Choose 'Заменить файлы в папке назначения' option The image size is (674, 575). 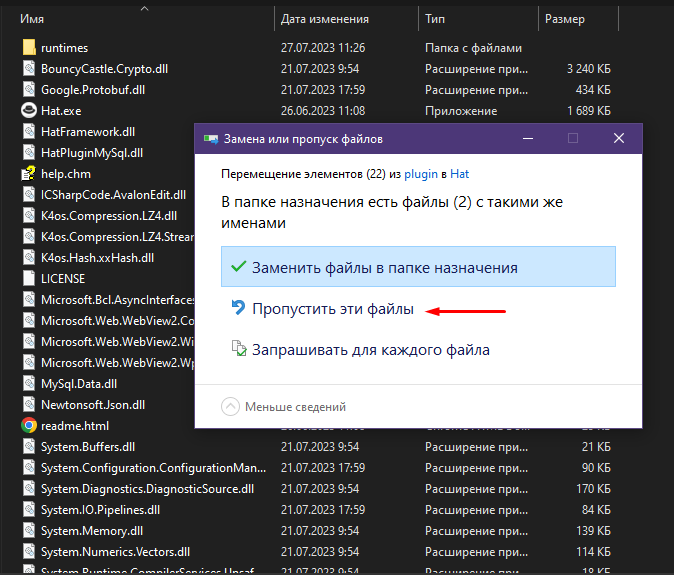384,268
